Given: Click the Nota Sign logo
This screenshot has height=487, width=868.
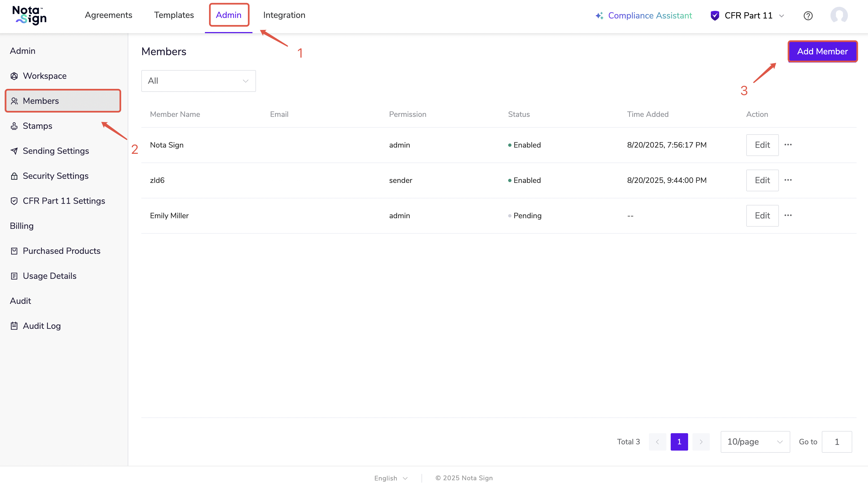Looking at the screenshot, I should coord(29,15).
